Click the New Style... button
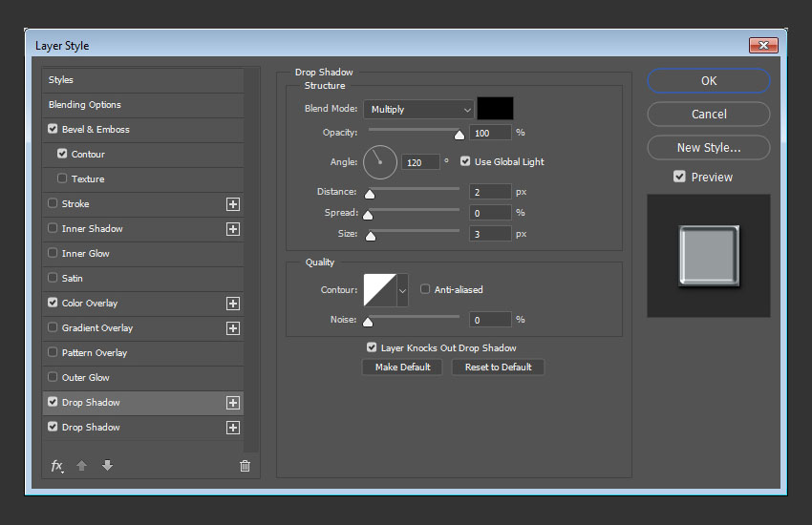812x525 pixels. point(709,147)
